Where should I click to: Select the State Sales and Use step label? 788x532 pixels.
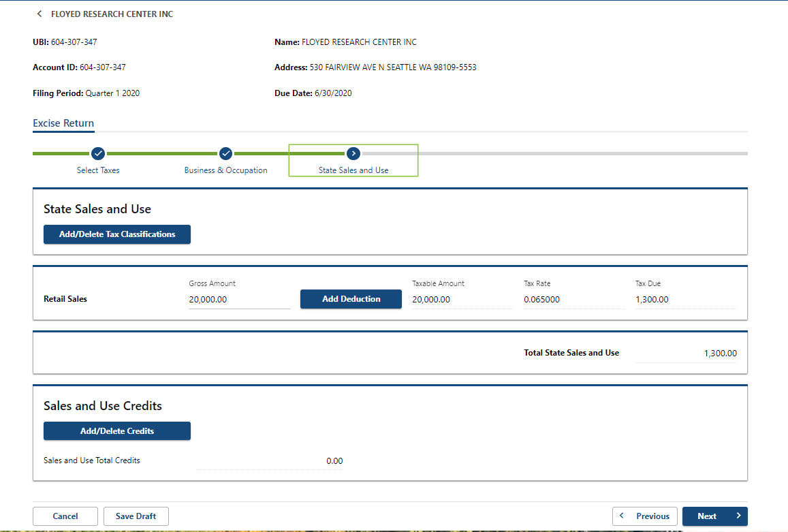pos(353,170)
